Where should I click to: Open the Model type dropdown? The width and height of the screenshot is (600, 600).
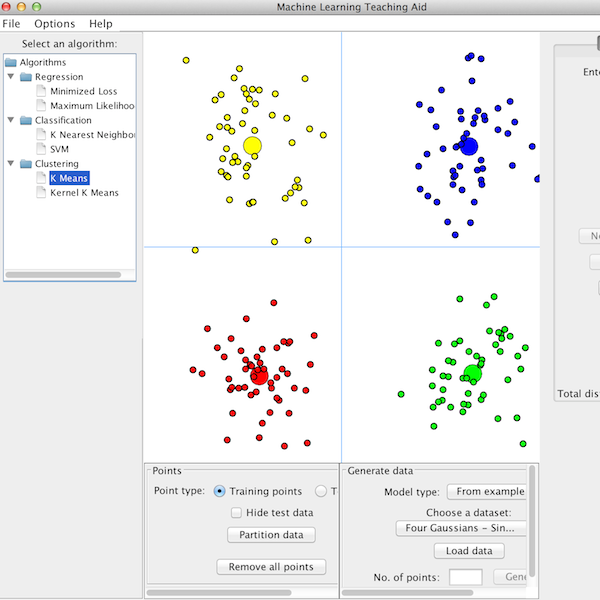pyautogui.click(x=487, y=492)
